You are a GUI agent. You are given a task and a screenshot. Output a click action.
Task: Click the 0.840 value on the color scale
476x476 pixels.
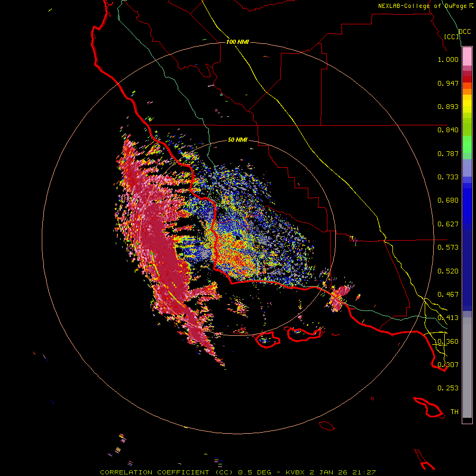(x=448, y=130)
